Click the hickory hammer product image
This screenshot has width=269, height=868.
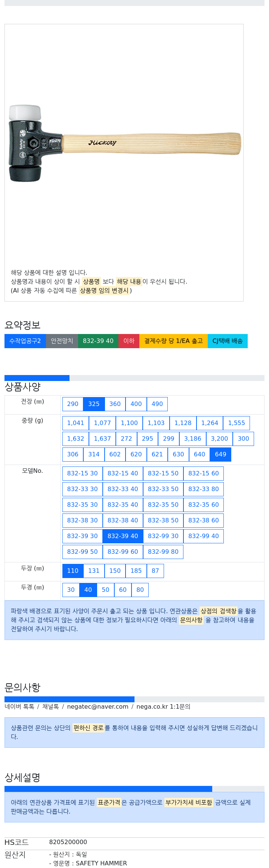coord(124,143)
